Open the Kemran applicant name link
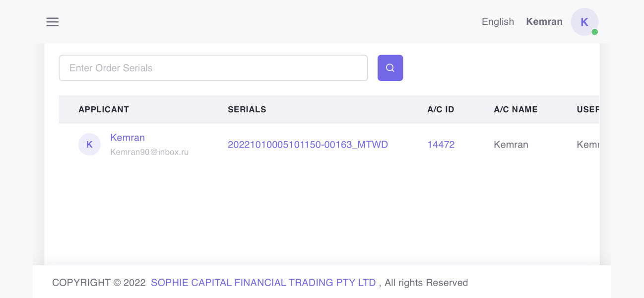 pos(128,138)
